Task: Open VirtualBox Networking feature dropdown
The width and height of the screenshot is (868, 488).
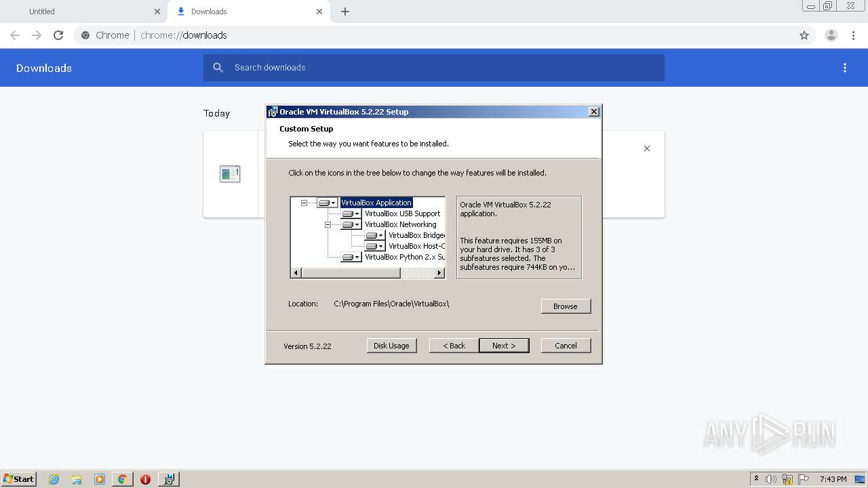Action: (x=351, y=224)
